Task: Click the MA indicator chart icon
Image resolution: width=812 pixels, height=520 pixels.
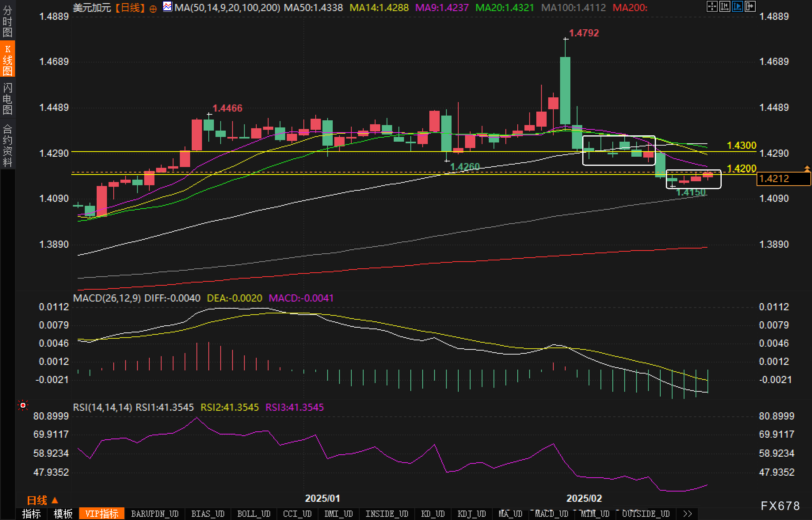Action: pyautogui.click(x=168, y=7)
